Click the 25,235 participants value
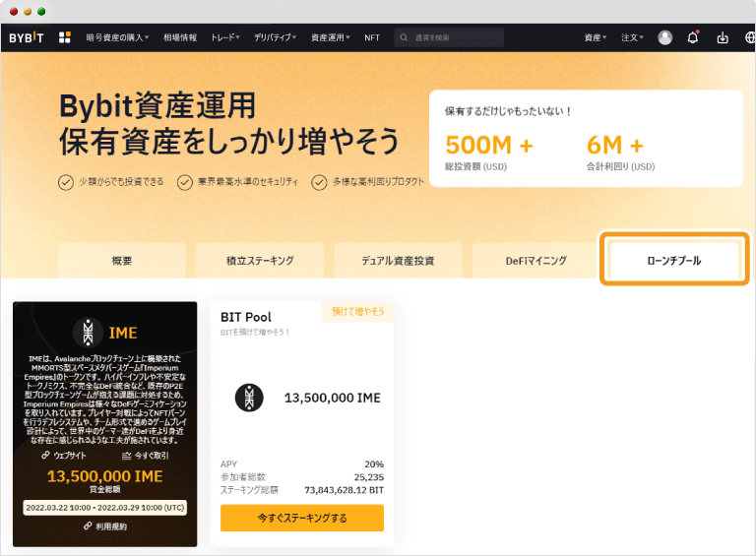Screen dimensions: 756x556 click(x=368, y=477)
